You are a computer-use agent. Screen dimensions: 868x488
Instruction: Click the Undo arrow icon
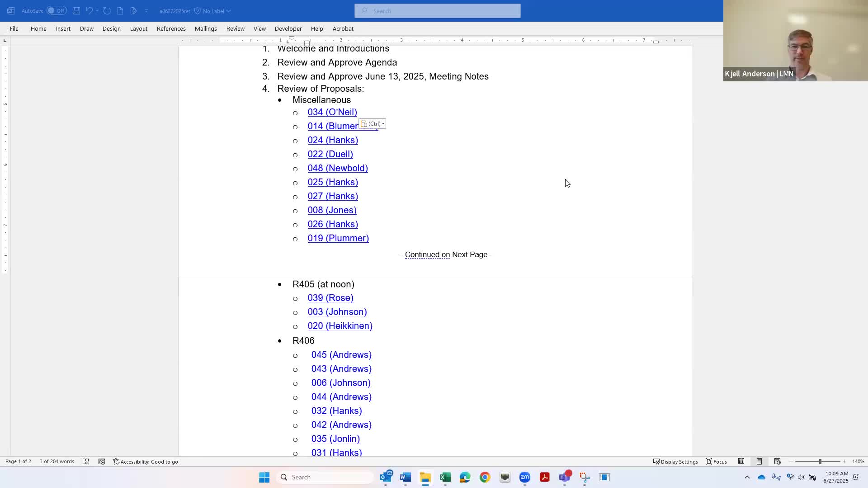pos(89,11)
